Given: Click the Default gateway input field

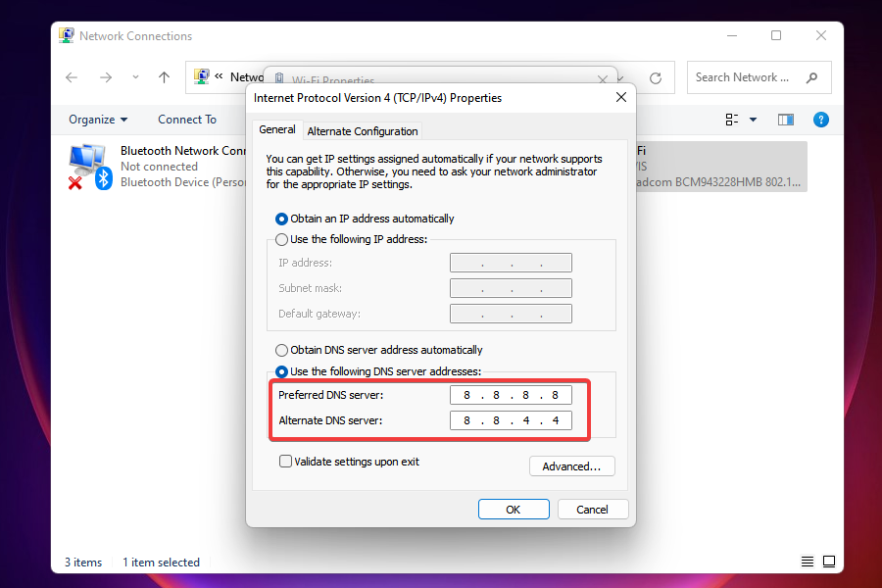Looking at the screenshot, I should [511, 314].
